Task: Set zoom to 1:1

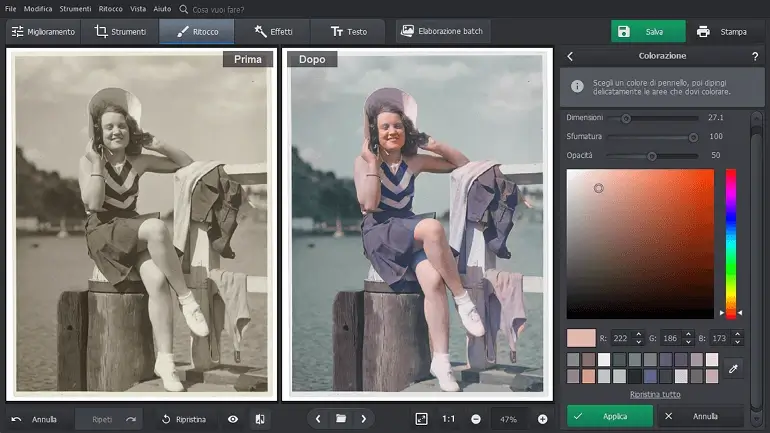Action: pos(448,419)
